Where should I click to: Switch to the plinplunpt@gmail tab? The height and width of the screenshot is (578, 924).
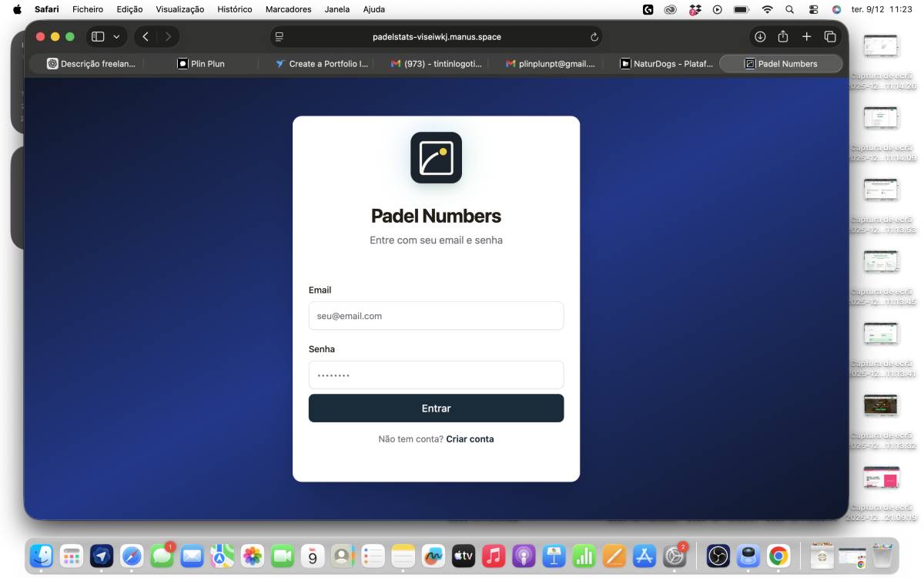point(551,64)
